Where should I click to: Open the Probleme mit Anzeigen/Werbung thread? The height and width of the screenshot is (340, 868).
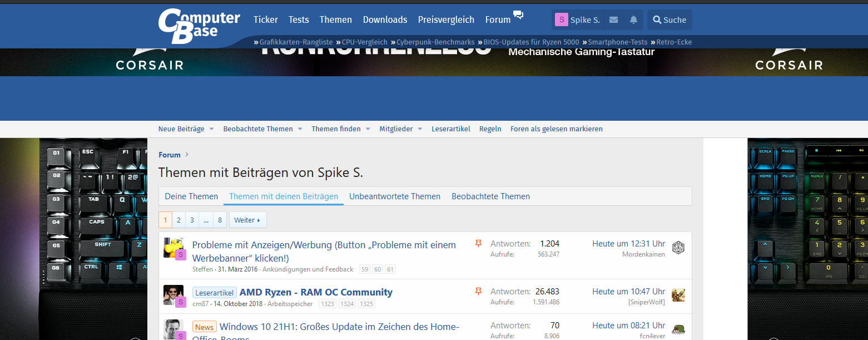coord(324,252)
